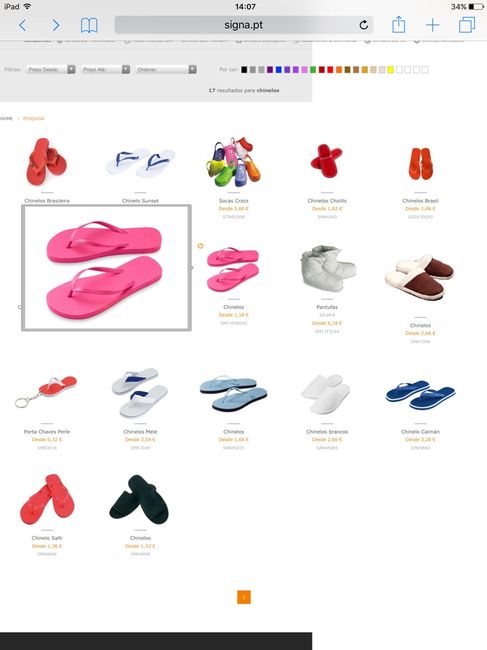Reload the signa.pt page
The width and height of the screenshot is (487, 650).
363,25
